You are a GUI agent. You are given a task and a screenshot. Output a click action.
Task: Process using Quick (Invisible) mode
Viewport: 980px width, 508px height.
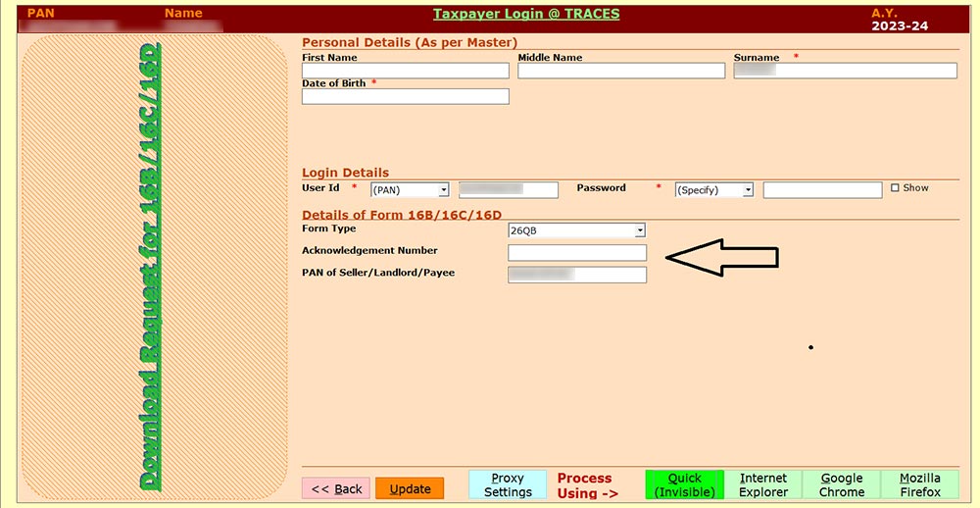[x=684, y=484]
